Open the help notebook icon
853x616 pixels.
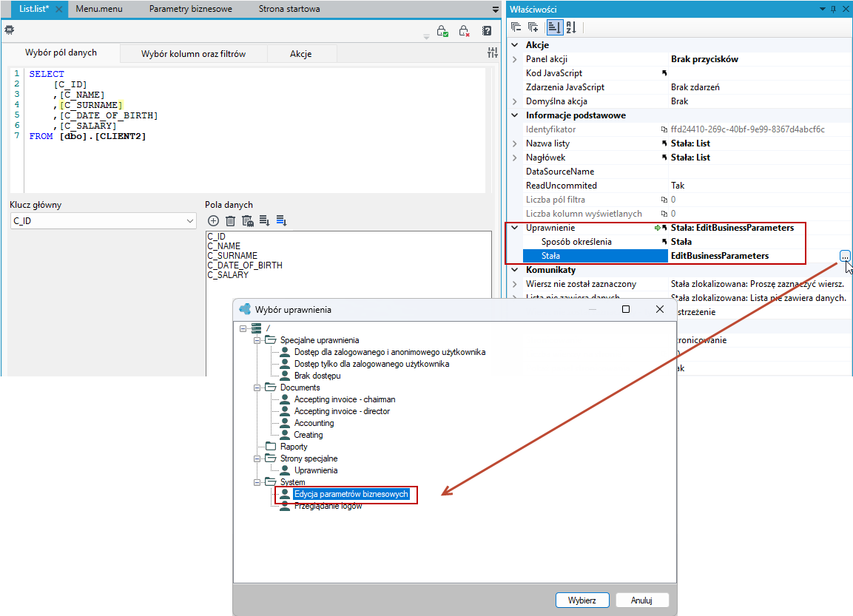tap(487, 31)
